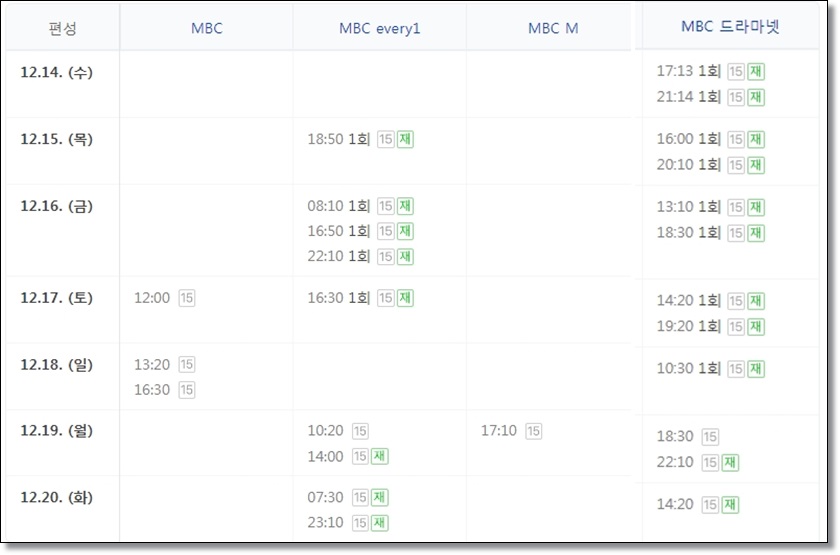840x555 pixels.
Task: Select the 12.14. (수) date row label
Action: [x=56, y=72]
